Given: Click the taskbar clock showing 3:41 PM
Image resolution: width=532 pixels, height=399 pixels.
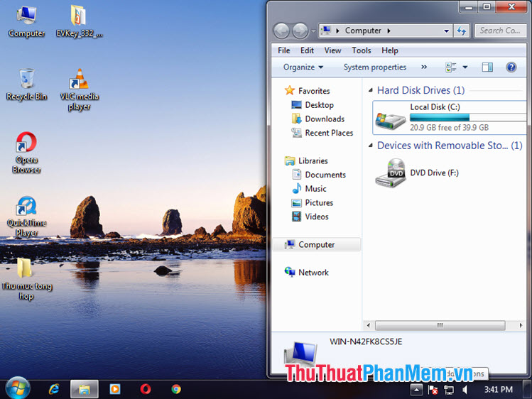Looking at the screenshot, I should click(498, 390).
